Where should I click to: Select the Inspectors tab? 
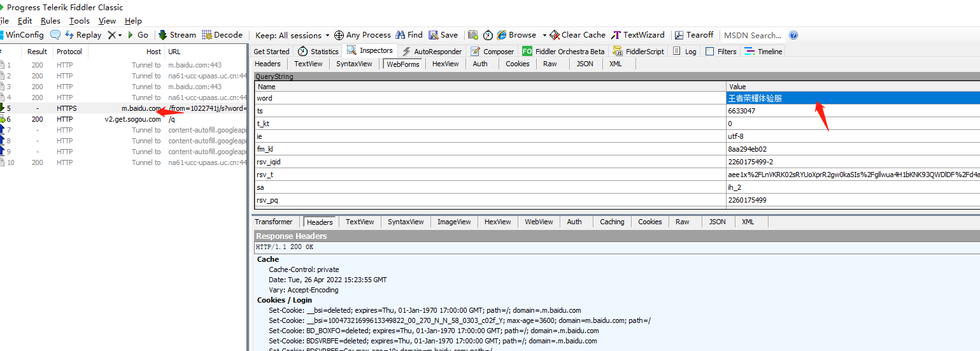point(370,50)
